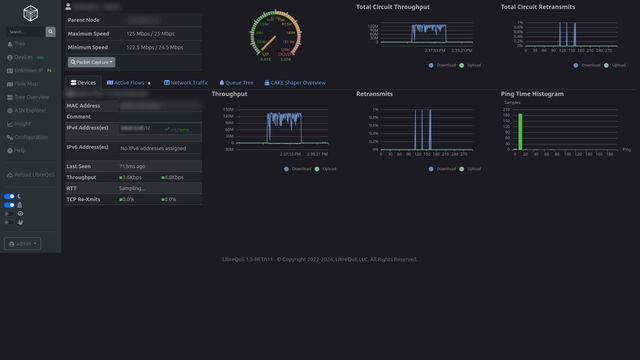Click the MAC Address label
Screen dimensions: 640x360
(x=83, y=106)
